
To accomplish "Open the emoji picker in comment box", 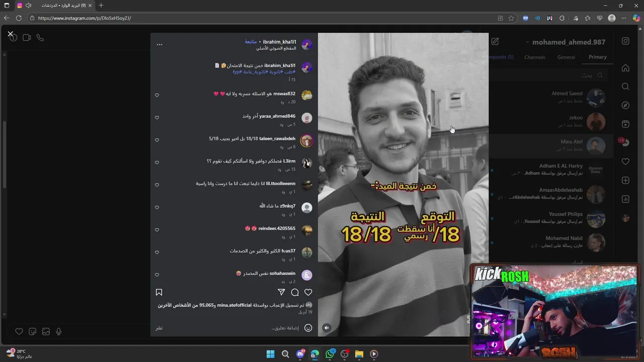I will (x=308, y=328).
